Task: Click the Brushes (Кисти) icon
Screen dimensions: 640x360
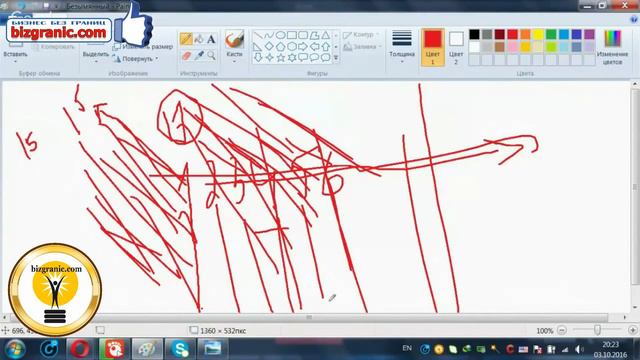Action: [234, 40]
